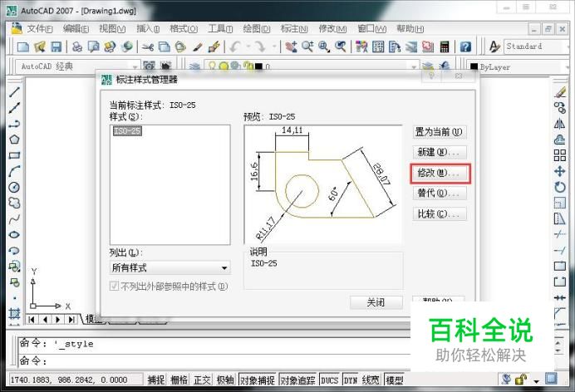Image resolution: width=575 pixels, height=392 pixels.
Task: Click the Cut scissors icon
Action: click(x=148, y=47)
